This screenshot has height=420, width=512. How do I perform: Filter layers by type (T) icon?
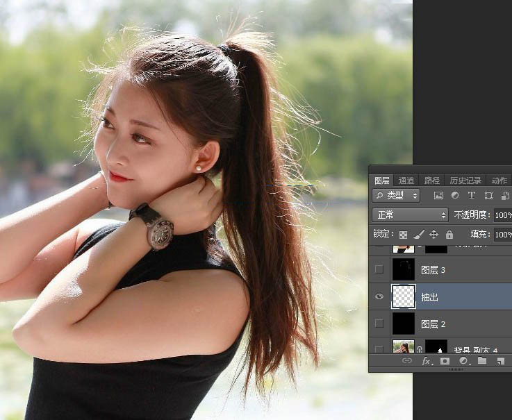472,195
